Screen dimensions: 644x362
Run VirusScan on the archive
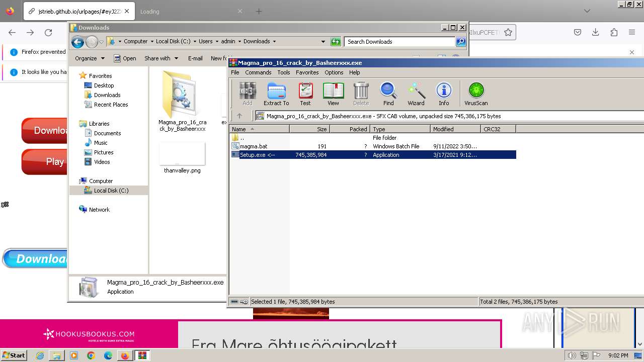(x=476, y=94)
